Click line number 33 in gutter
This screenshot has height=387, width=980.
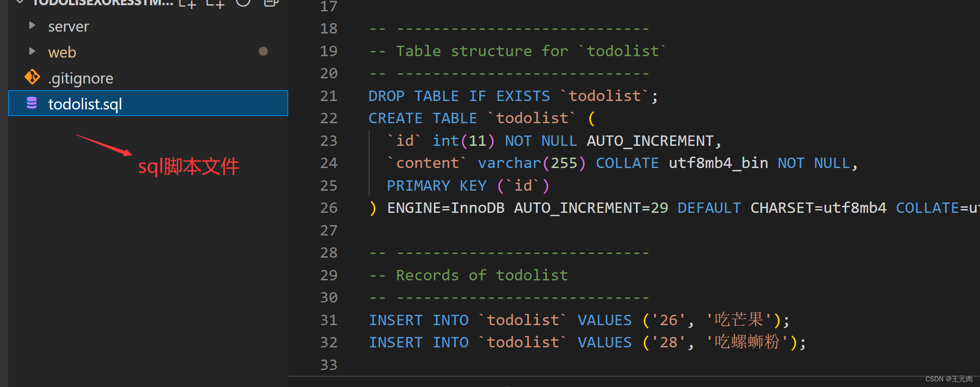[x=328, y=365]
